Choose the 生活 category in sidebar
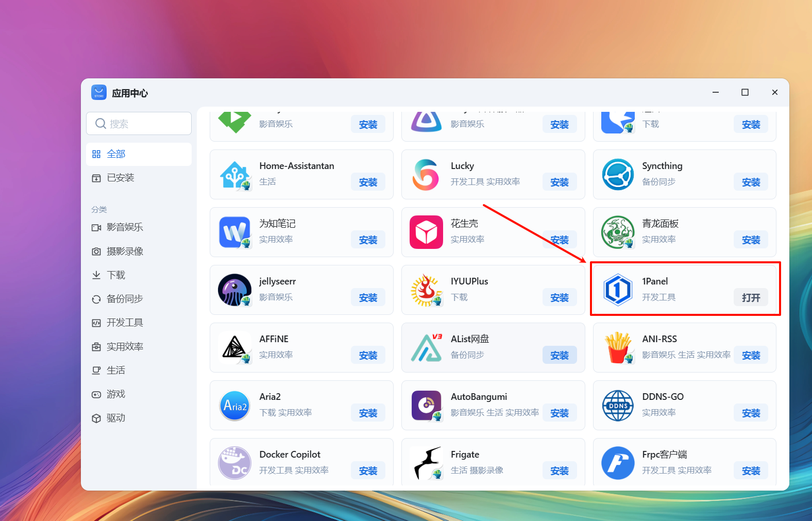 (x=139, y=371)
